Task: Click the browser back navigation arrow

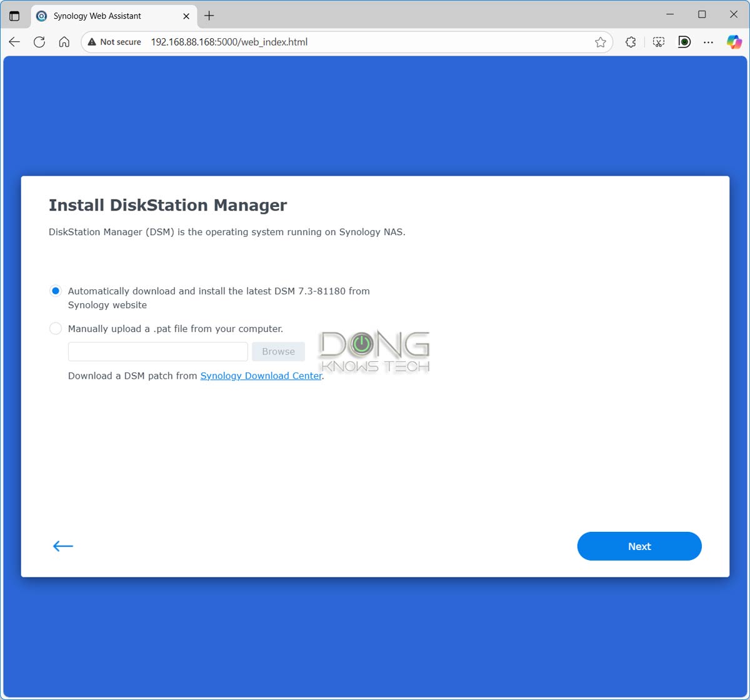Action: point(14,42)
